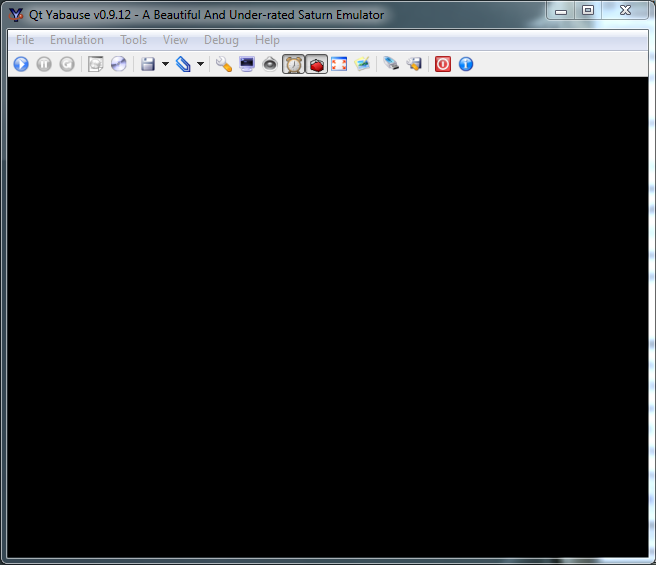Expand the Save State floppy dropdown arrow
Image resolution: width=656 pixels, height=565 pixels.
165,64
